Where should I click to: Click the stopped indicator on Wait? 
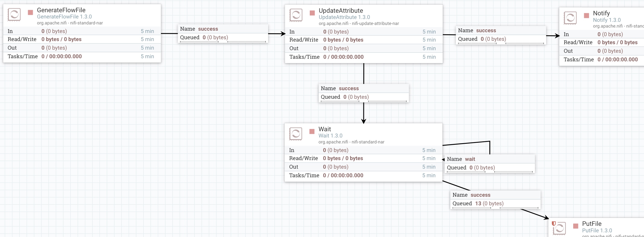(312, 131)
